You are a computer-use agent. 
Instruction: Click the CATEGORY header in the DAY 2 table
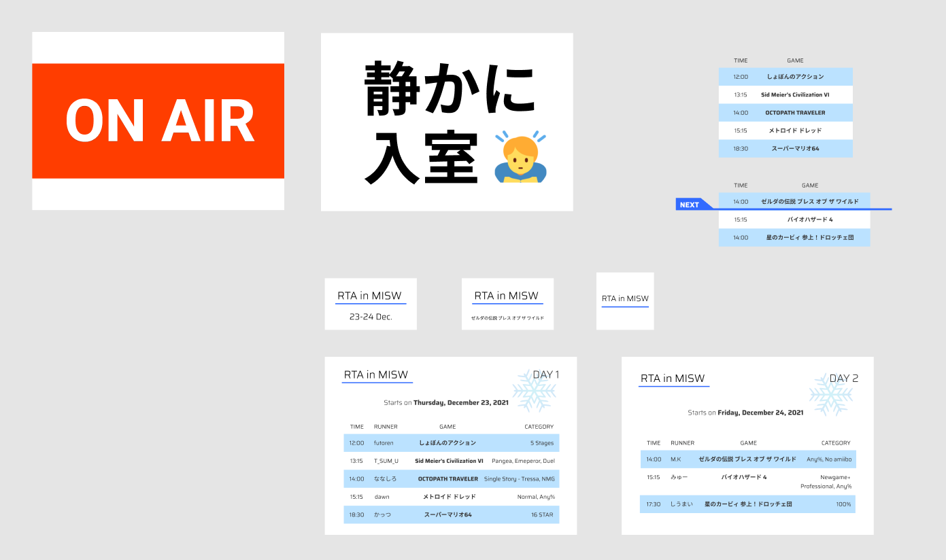[x=836, y=443]
